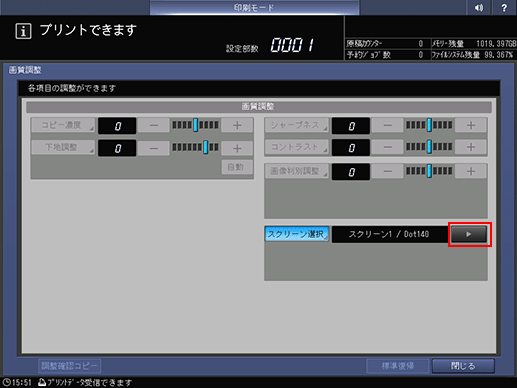Viewport: 517px width, 388px height.
Task: Increase 画像判別調整 with plus button
Action: (x=471, y=171)
